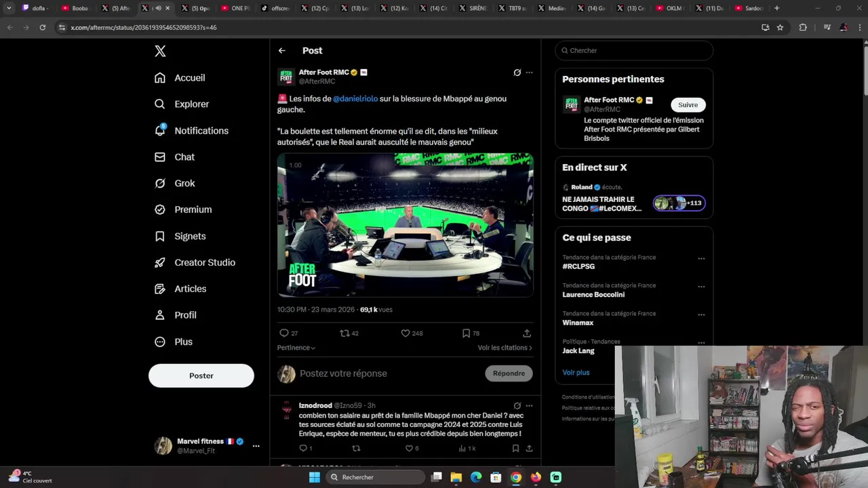Open a new browser tab

[776, 8]
